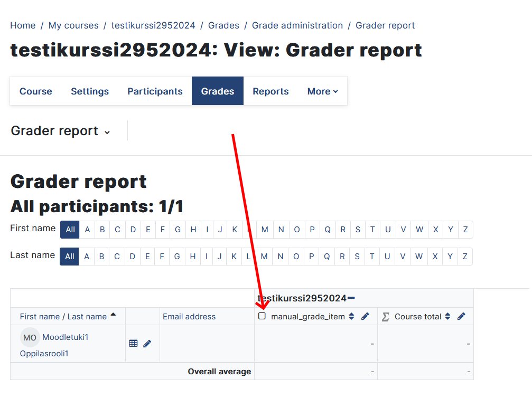Image resolution: width=532 pixels, height=417 pixels.
Task: Filter First name by letter W
Action: click(x=419, y=230)
